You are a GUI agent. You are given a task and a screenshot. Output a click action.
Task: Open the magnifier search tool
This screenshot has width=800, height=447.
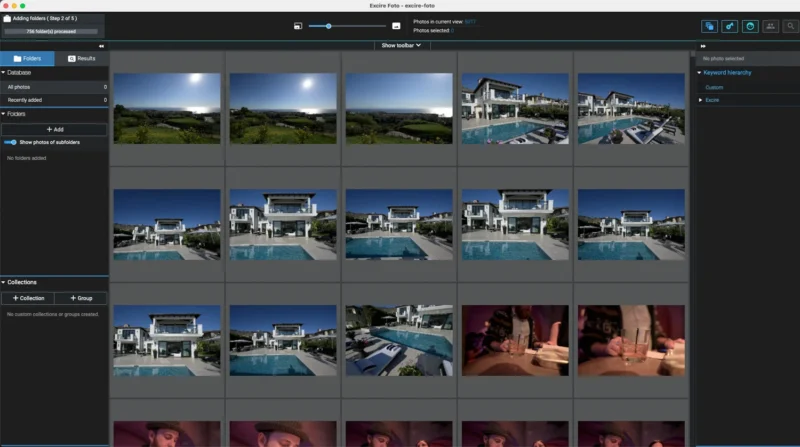coord(790,26)
